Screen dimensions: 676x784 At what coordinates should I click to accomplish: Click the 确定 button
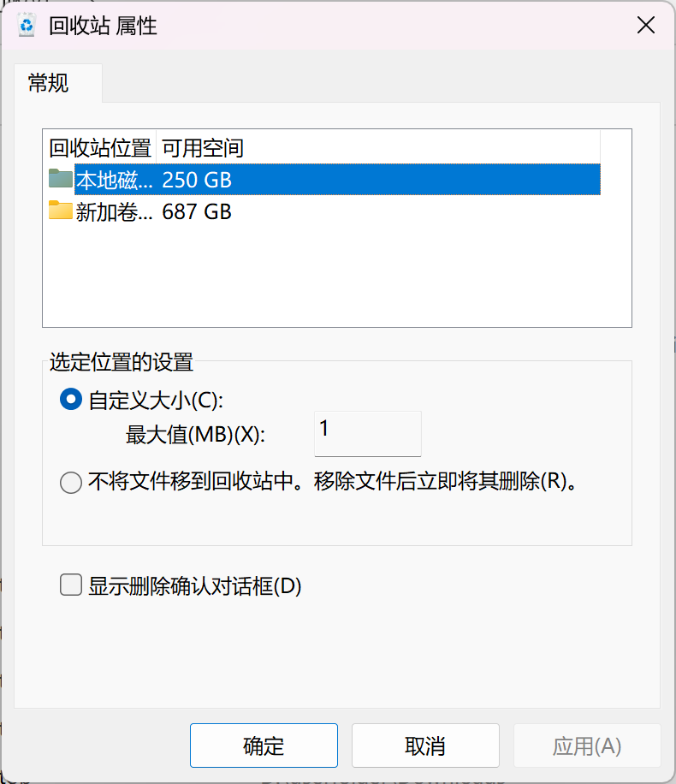(x=263, y=745)
